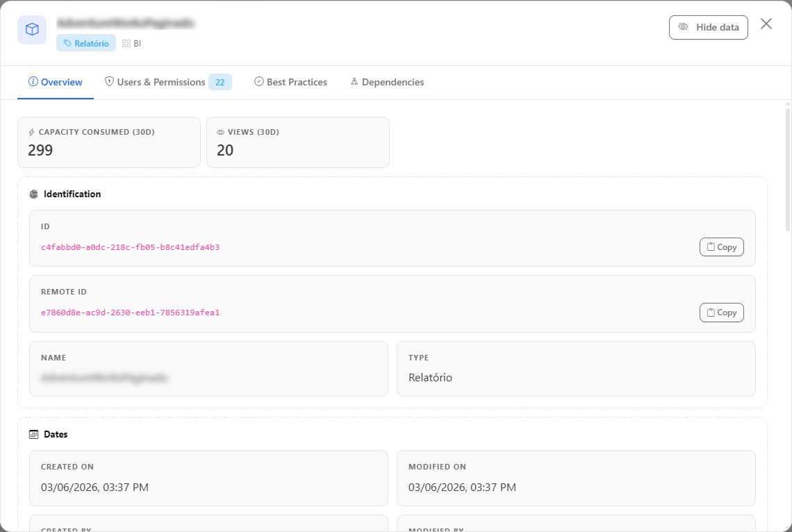Screen dimensions: 792x532
Task: Copy the ID value
Action: click(721, 247)
